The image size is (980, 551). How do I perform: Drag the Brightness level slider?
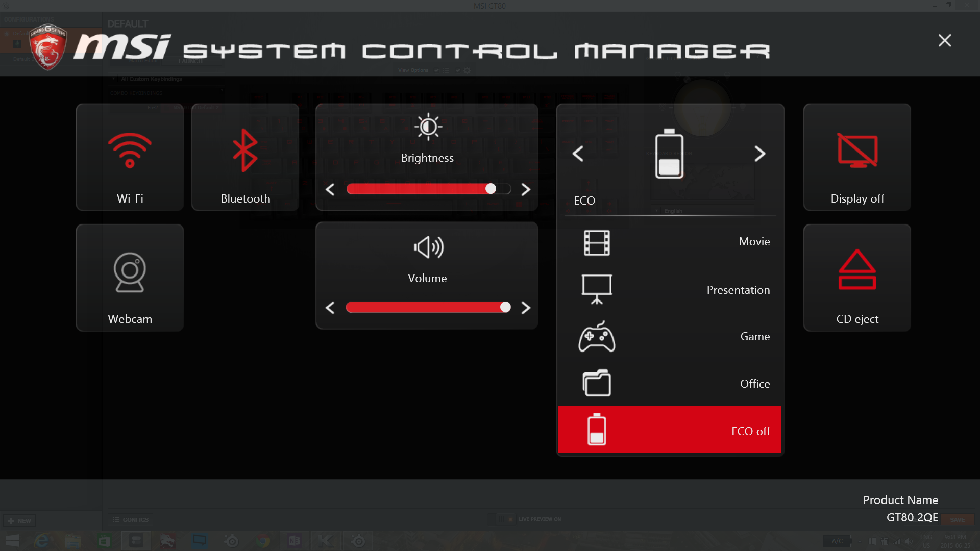[x=491, y=189]
